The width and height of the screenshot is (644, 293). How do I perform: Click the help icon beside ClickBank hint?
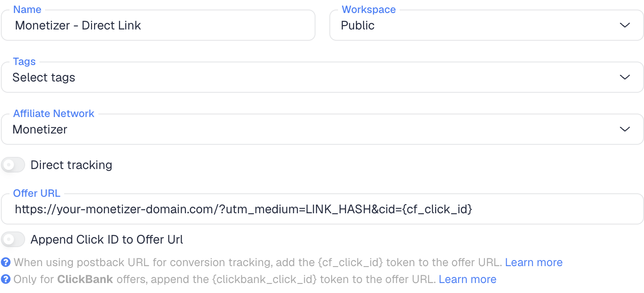click(x=6, y=279)
